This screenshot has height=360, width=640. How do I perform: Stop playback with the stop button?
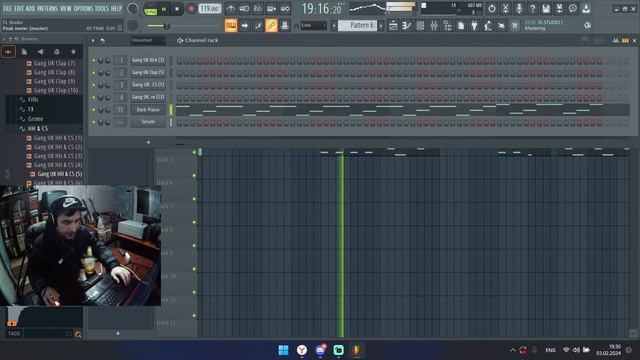pos(177,9)
